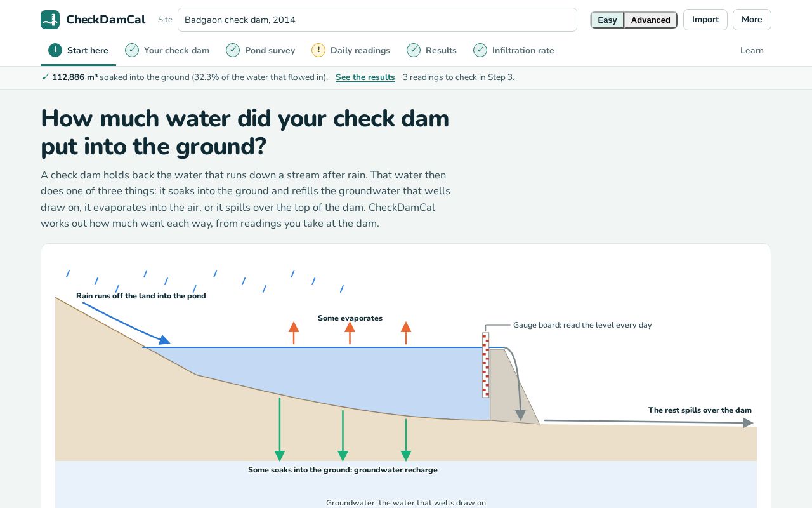Open the Daily readings step
Screen dimensions: 812x508
[x=351, y=50]
